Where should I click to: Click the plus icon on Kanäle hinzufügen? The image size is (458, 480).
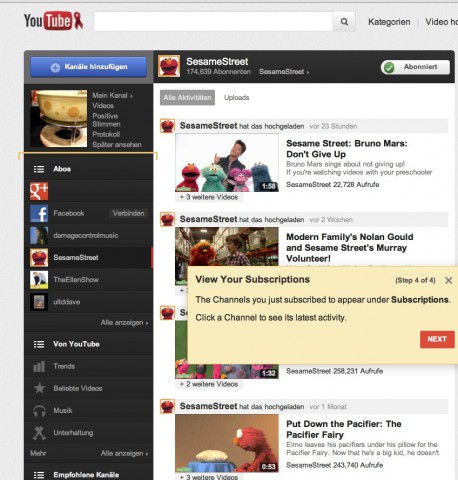pyautogui.click(x=55, y=68)
